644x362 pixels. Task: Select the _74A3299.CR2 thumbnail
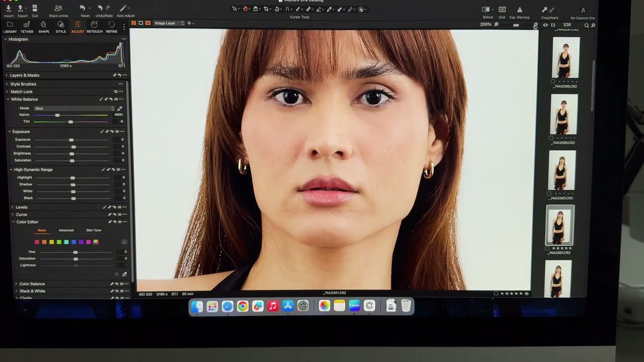(x=564, y=114)
